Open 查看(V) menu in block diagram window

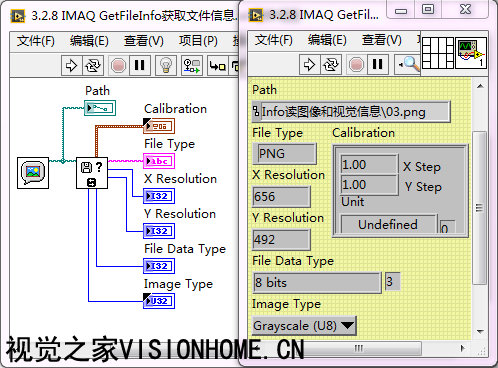(144, 41)
